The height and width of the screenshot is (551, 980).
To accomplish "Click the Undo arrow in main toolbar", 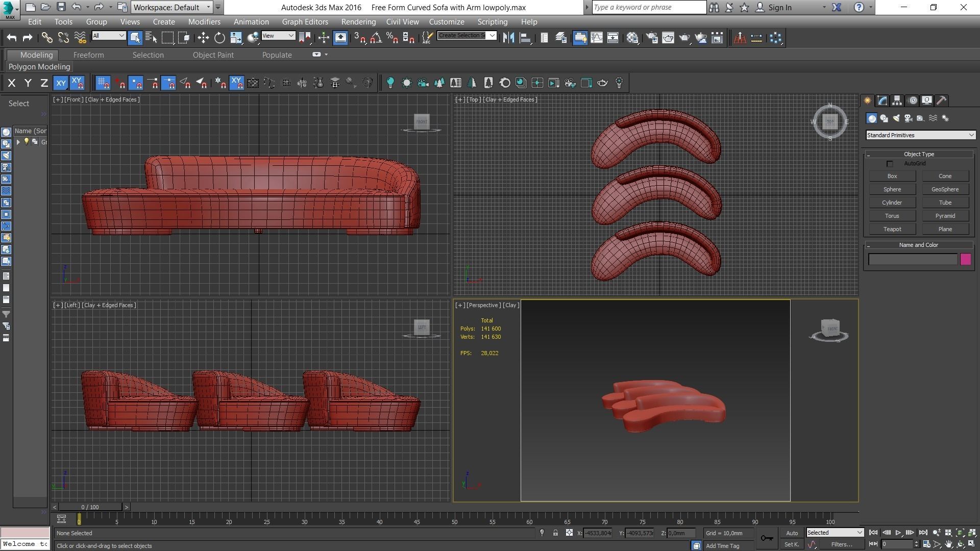I will click(x=12, y=38).
